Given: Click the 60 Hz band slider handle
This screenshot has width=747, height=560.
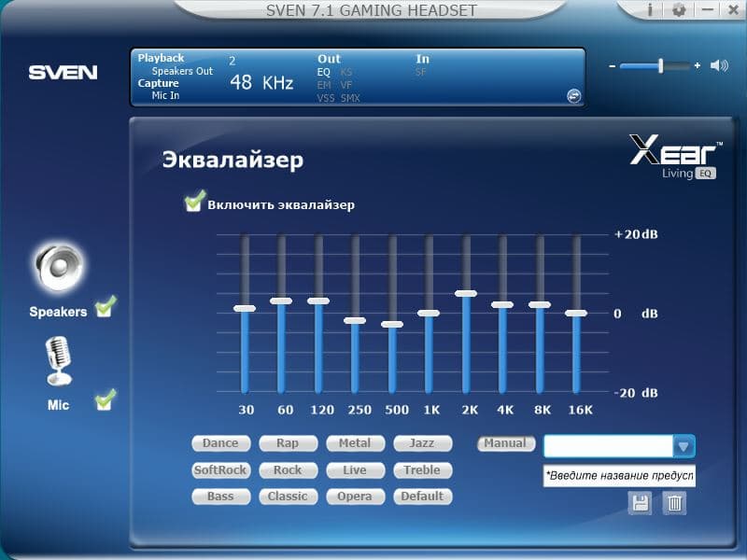Looking at the screenshot, I should pos(281,301).
